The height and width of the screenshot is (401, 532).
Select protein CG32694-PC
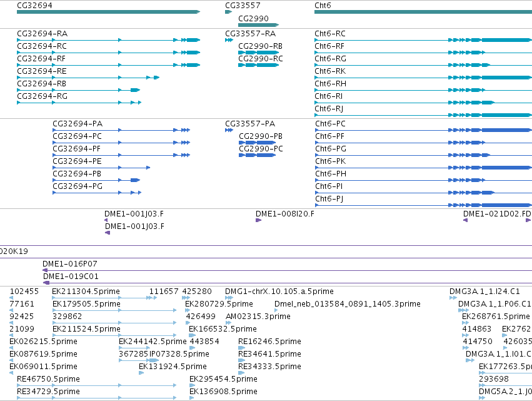pos(121,143)
